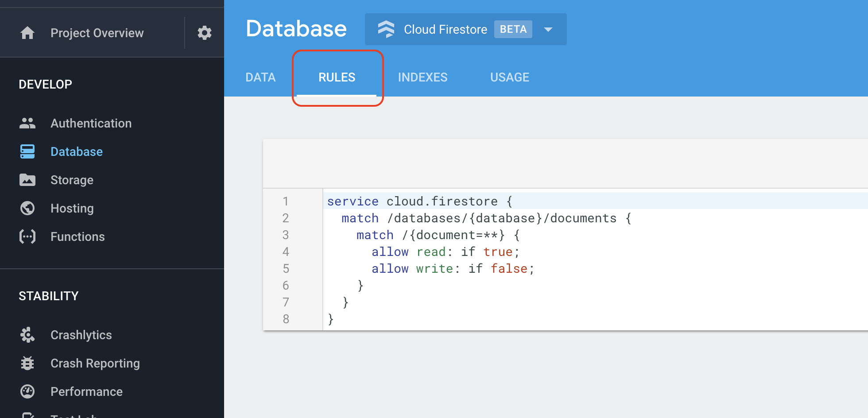Select the RULES tab
Viewport: 868px width, 418px height.
click(x=337, y=77)
